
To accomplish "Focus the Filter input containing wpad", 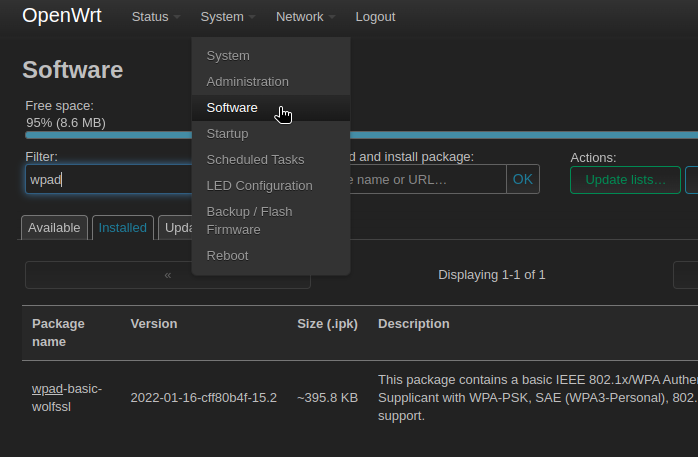I will [x=109, y=179].
